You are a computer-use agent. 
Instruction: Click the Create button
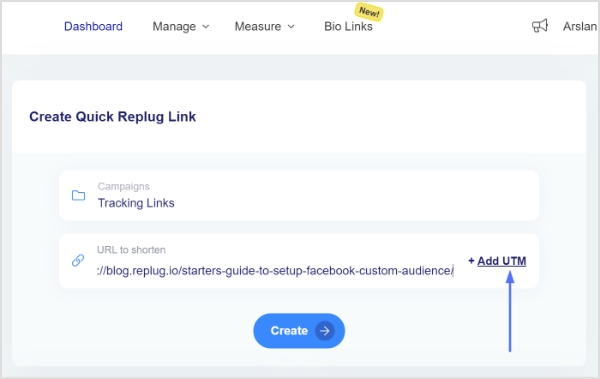(299, 331)
